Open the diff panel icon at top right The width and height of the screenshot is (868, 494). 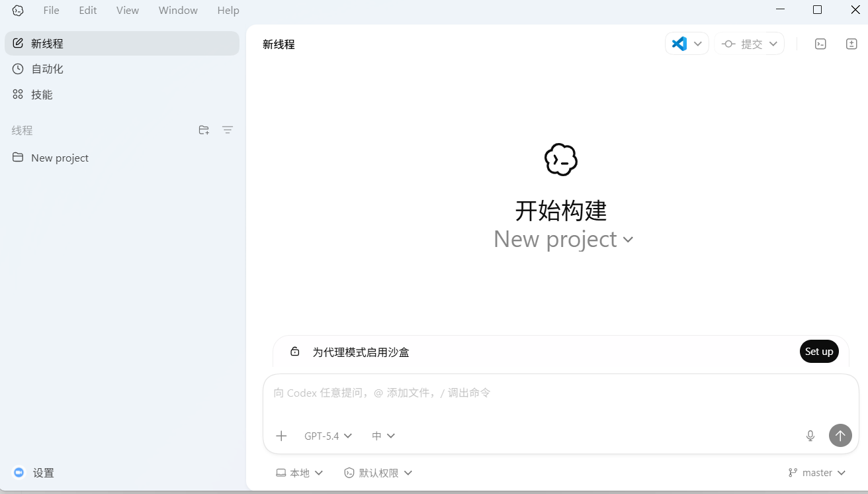851,44
